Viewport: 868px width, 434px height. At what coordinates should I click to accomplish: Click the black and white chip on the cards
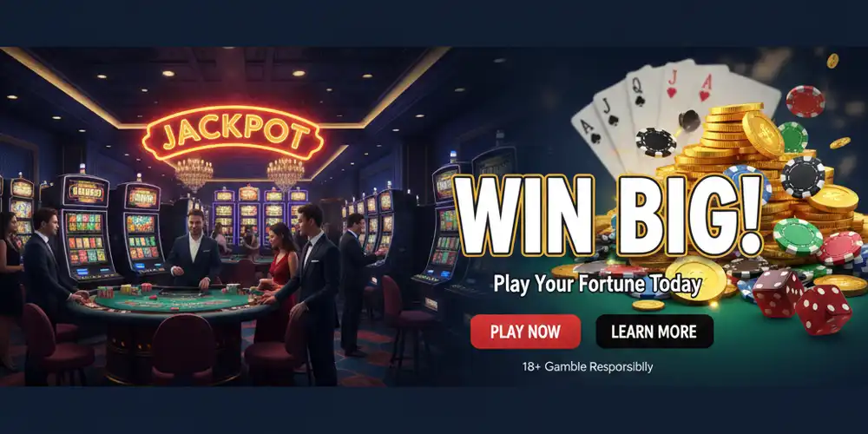coord(656,142)
